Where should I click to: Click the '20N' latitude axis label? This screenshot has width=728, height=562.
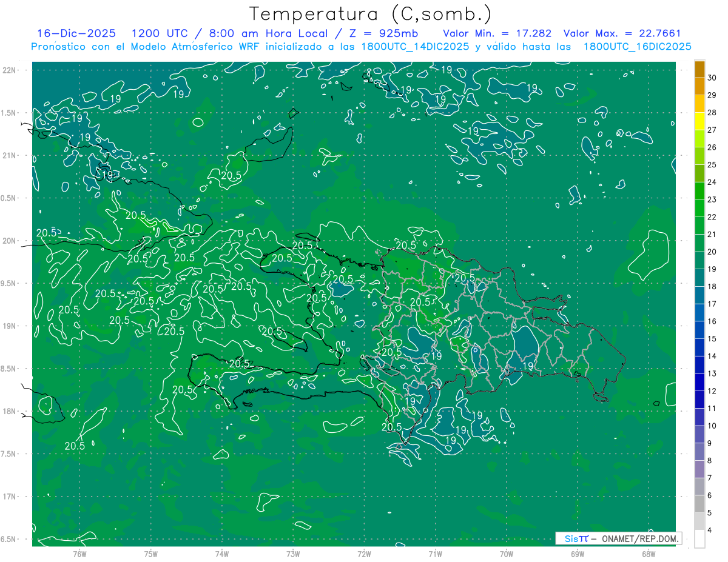click(10, 241)
